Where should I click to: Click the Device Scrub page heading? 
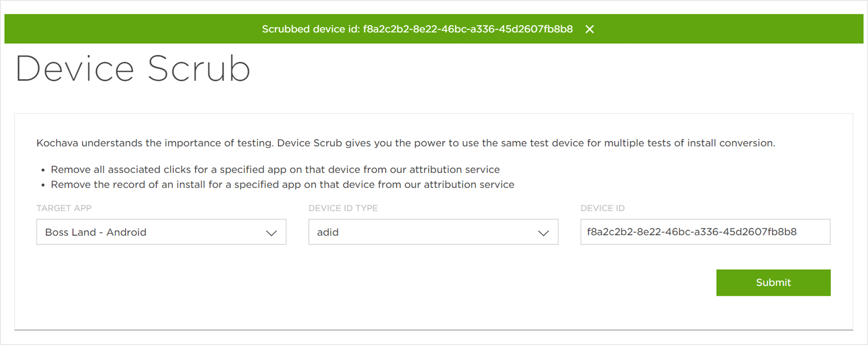133,69
